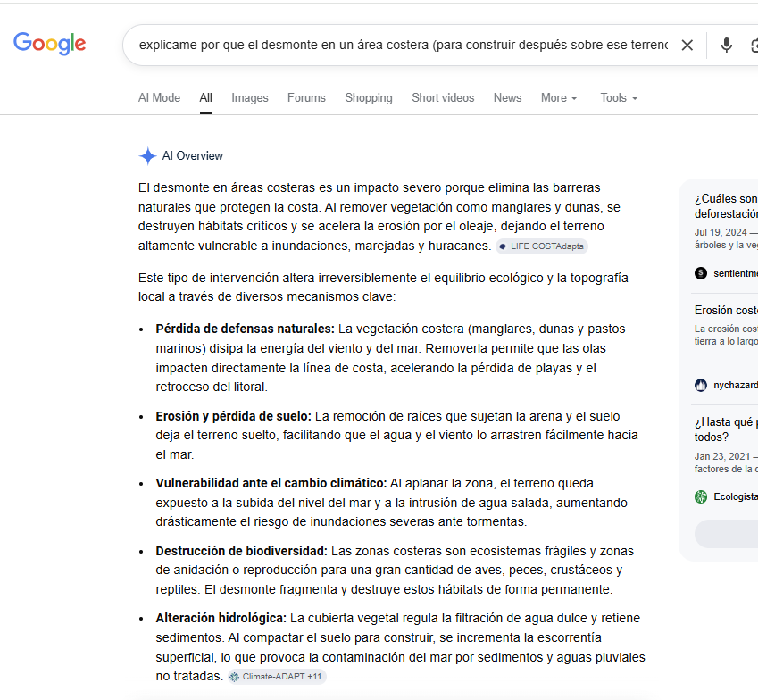Click the 'Jul 19, 2024' date text
758x700 pixels.
click(721, 232)
